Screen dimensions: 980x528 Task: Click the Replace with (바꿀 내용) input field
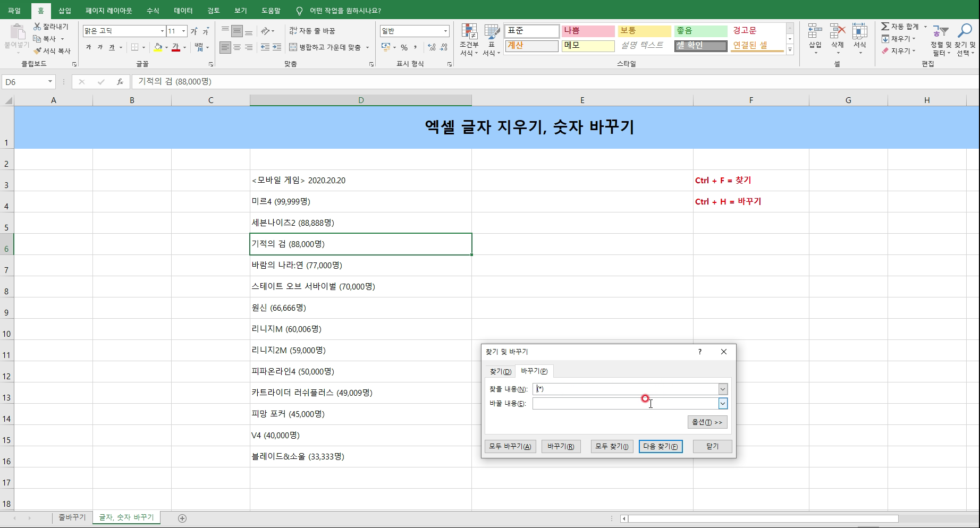(626, 404)
